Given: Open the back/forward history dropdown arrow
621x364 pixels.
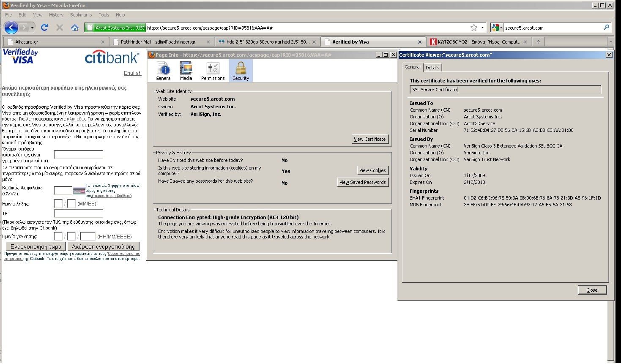Looking at the screenshot, I should 32,28.
